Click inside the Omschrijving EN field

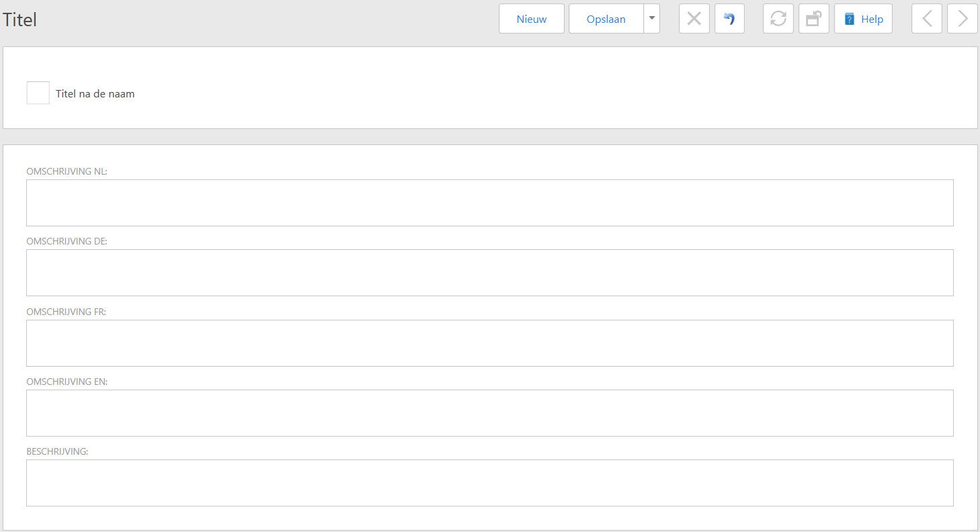pyautogui.click(x=489, y=413)
